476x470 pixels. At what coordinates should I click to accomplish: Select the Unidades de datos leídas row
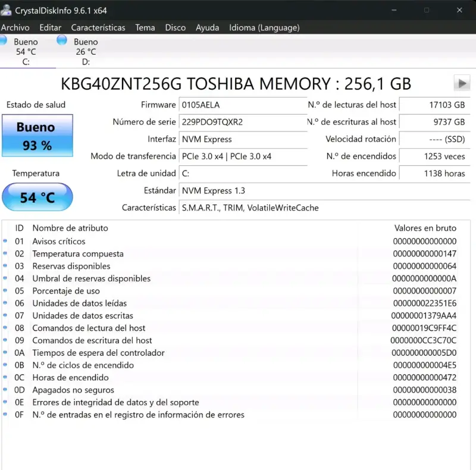(236, 303)
